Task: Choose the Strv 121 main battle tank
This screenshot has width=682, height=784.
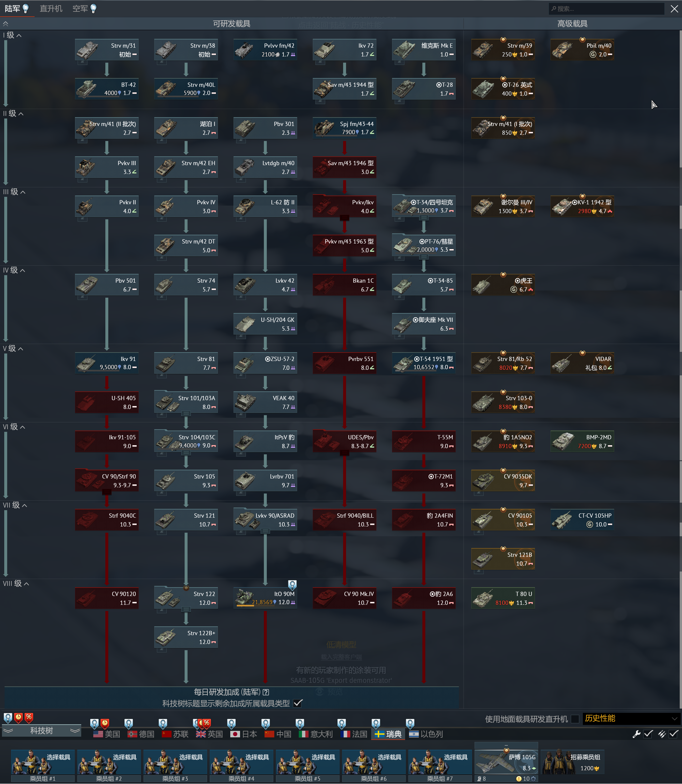Action: [x=186, y=520]
